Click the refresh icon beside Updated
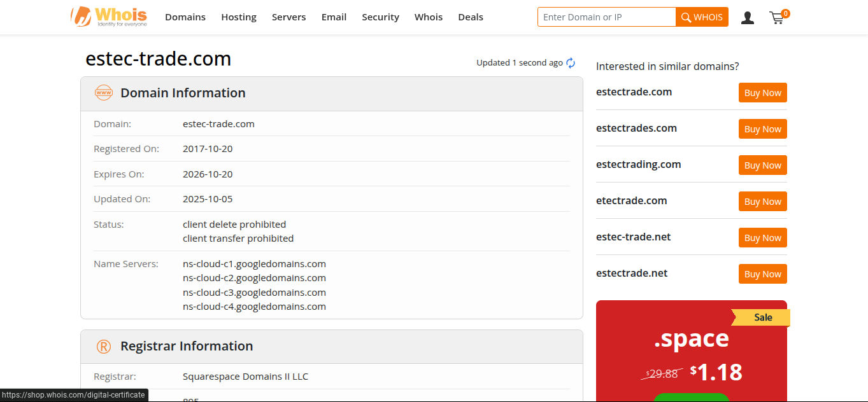 pyautogui.click(x=571, y=63)
